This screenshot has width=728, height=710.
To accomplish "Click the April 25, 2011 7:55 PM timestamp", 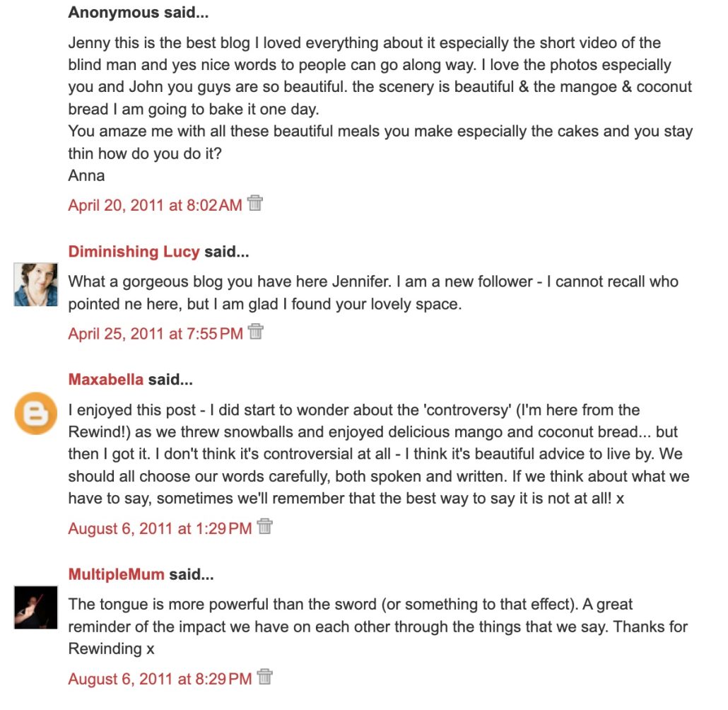I will point(155,333).
